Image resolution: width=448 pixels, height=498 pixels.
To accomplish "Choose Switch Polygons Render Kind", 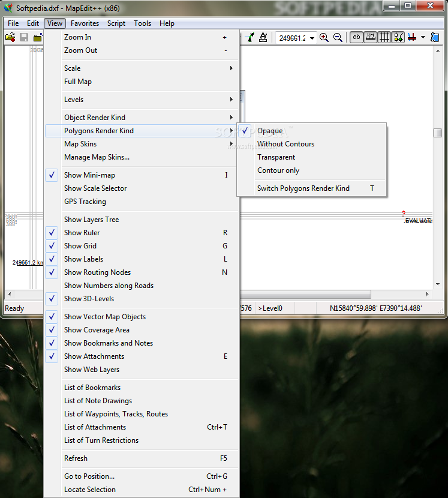I will pyautogui.click(x=312, y=188).
